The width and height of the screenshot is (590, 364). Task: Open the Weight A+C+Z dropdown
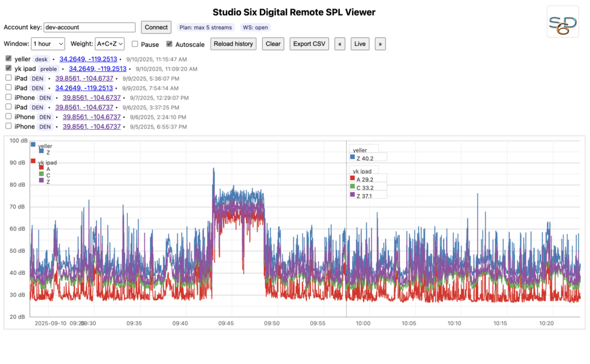coord(109,44)
